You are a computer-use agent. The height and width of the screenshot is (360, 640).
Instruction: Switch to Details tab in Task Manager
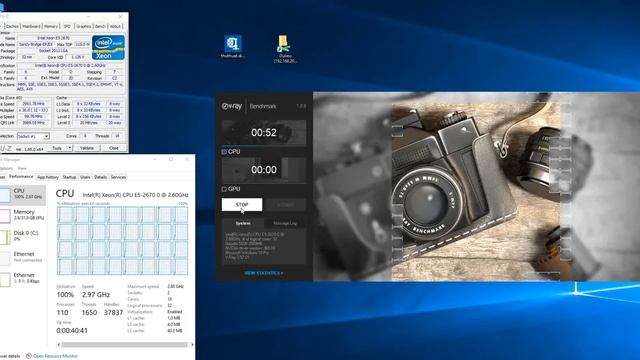click(100, 177)
